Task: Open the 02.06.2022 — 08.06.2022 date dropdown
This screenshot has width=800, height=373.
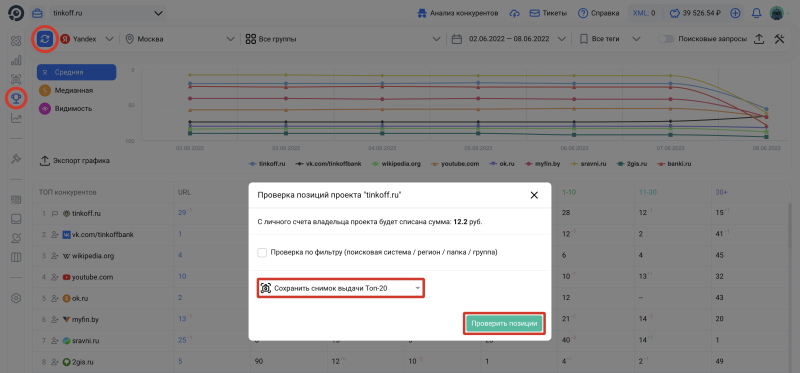Action: point(509,39)
